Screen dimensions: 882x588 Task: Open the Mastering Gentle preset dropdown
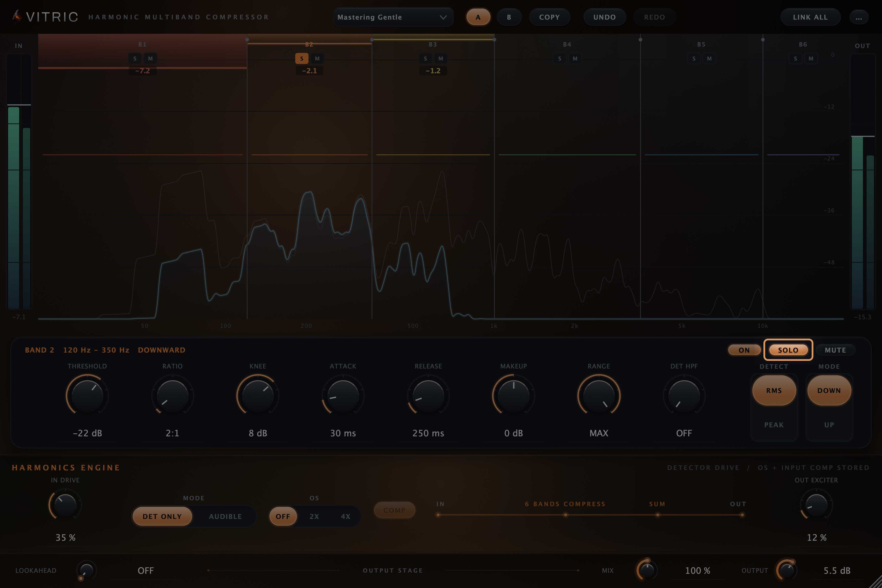coord(393,17)
